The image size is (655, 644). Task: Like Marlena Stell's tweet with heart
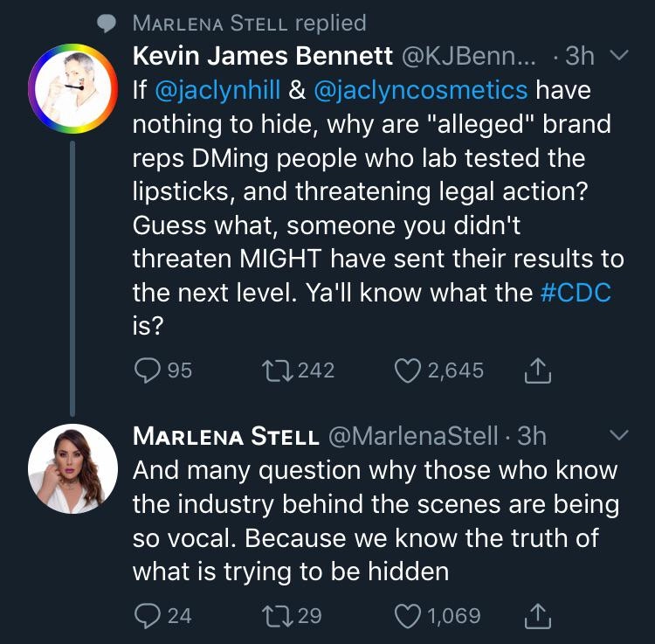point(409,615)
